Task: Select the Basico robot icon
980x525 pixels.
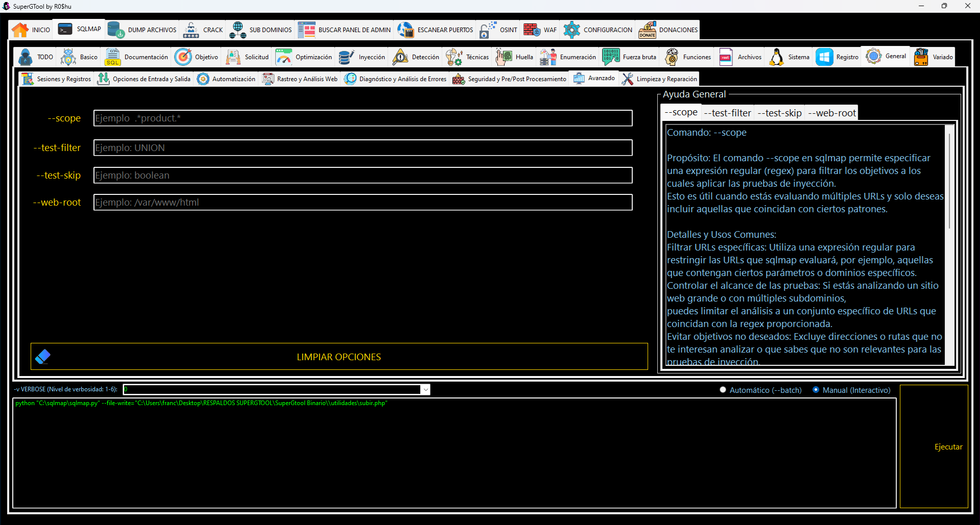Action: pos(68,57)
